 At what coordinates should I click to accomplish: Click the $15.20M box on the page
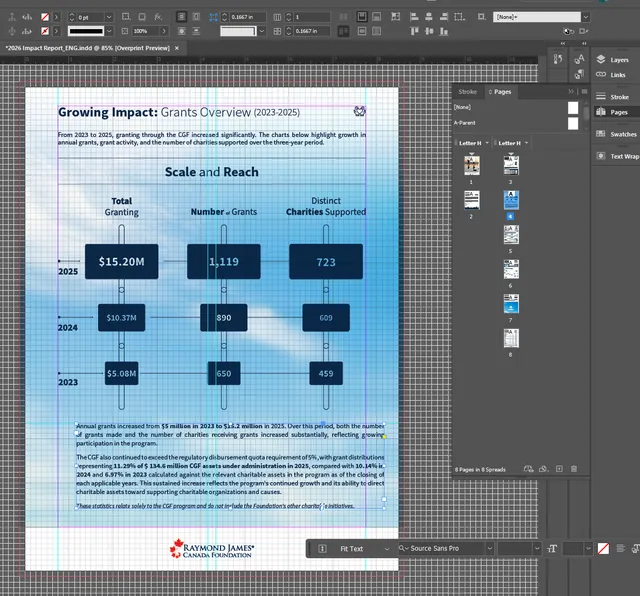122,262
